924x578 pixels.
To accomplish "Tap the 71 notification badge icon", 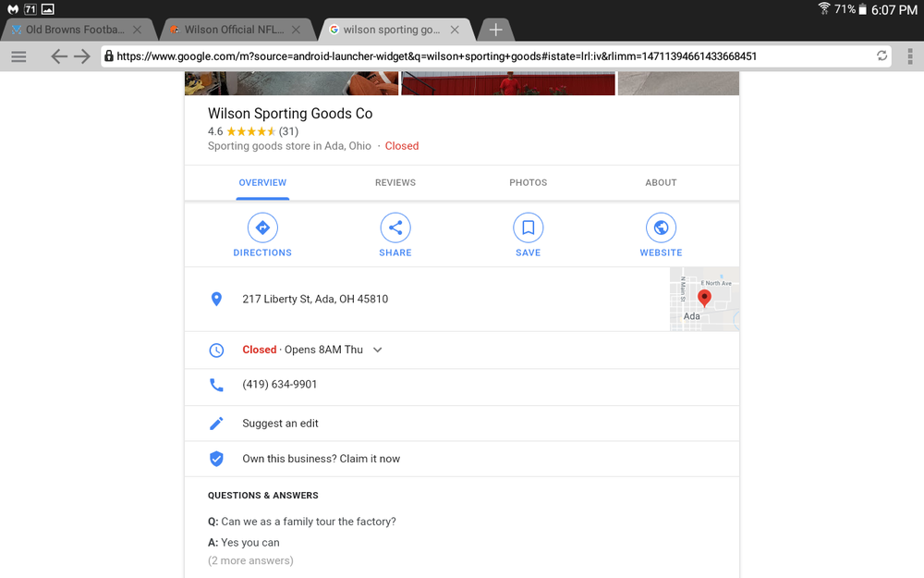I will coord(30,9).
